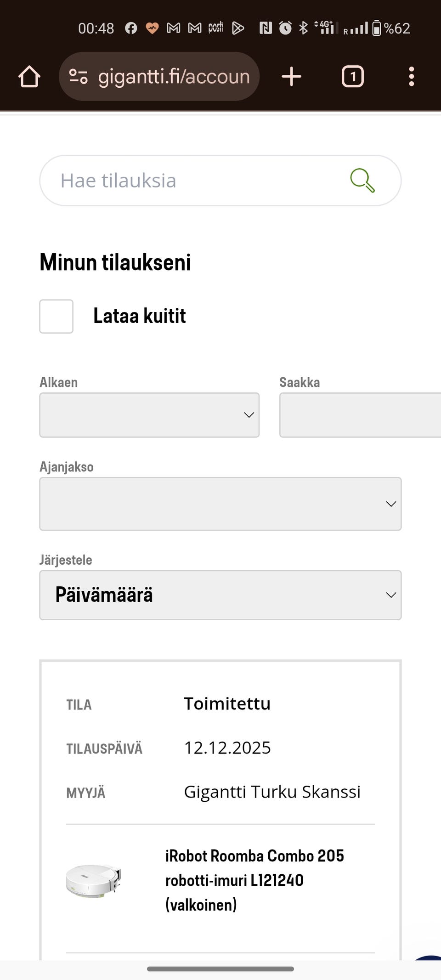The height and width of the screenshot is (980, 441).
Task: Open the Alkaen date dropdown
Action: coord(149,415)
